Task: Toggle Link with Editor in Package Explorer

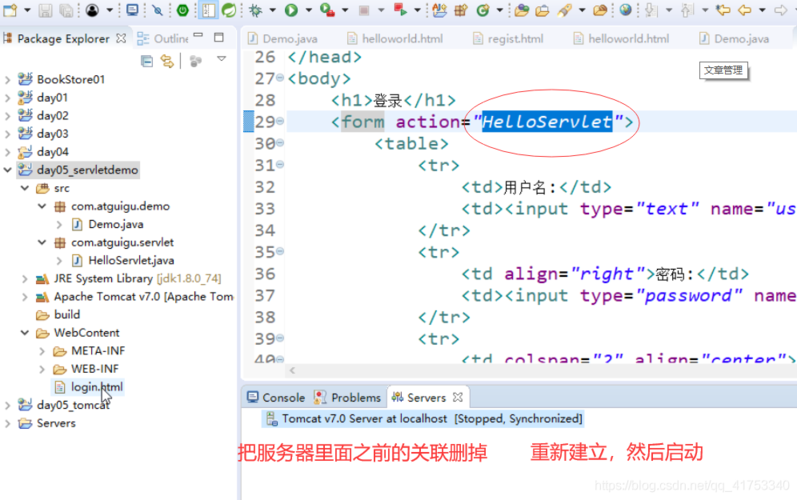Action: (x=167, y=61)
